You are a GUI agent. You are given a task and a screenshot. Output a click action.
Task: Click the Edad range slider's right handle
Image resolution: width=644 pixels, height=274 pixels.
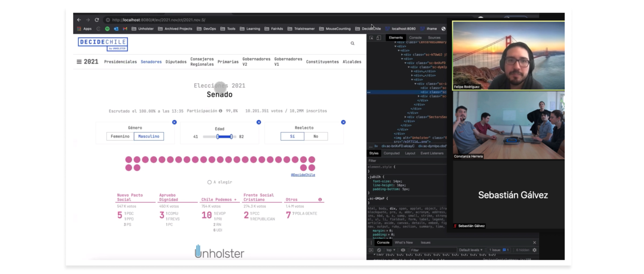click(x=231, y=137)
